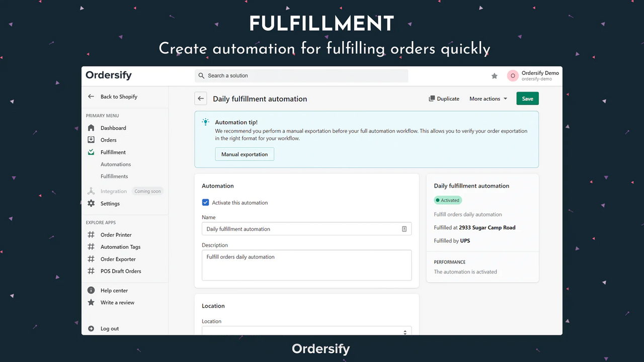Click the Ordersify Demo account name

(540, 73)
